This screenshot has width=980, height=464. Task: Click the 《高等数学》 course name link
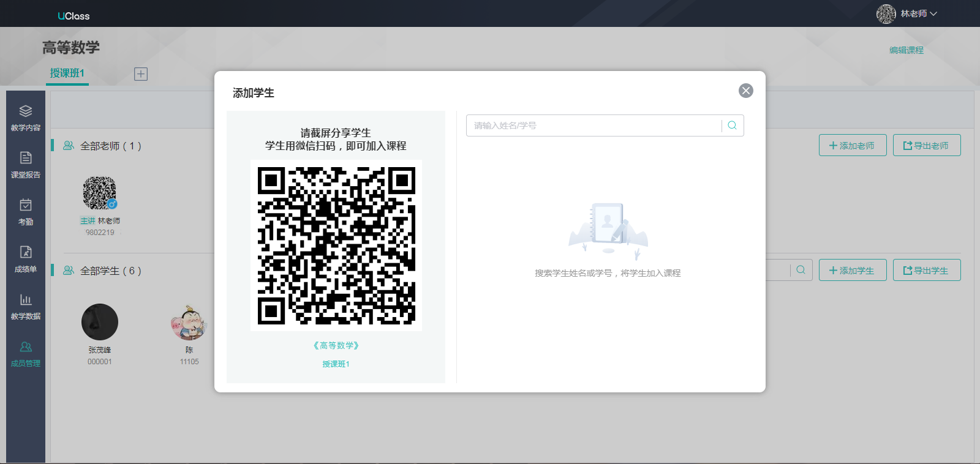[x=336, y=345]
